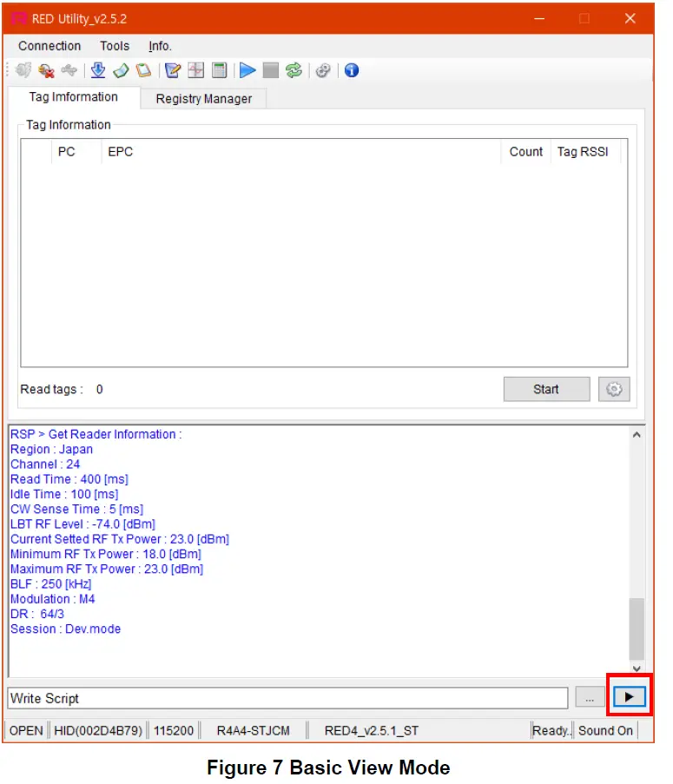Open the Info. menu
Viewport: 673px width, 784px height.
160,46
